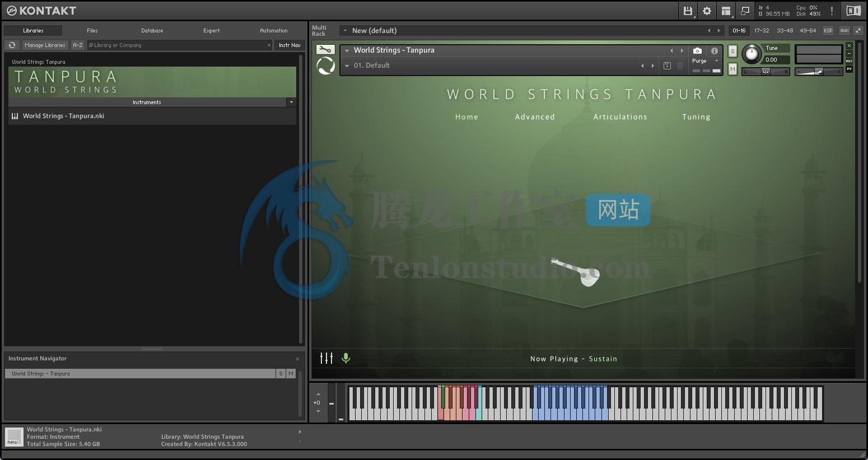This screenshot has height=460, width=868.
Task: Lower keyboard octave with down arrow
Action: click(x=318, y=411)
